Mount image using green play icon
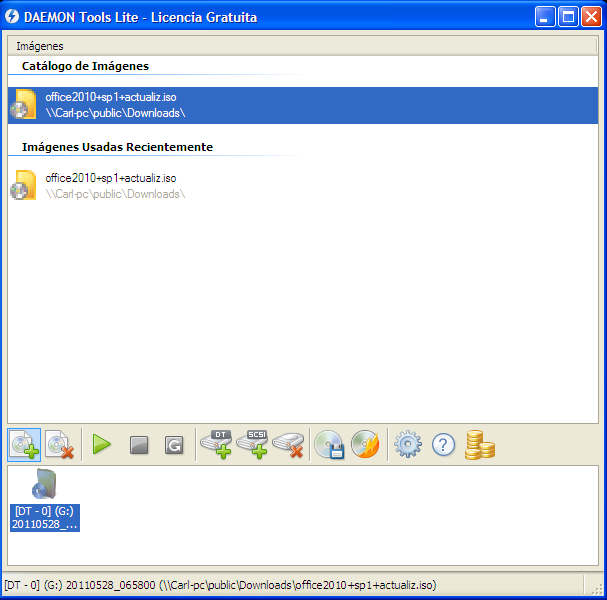Screen dimensions: 607x600 click(x=102, y=444)
